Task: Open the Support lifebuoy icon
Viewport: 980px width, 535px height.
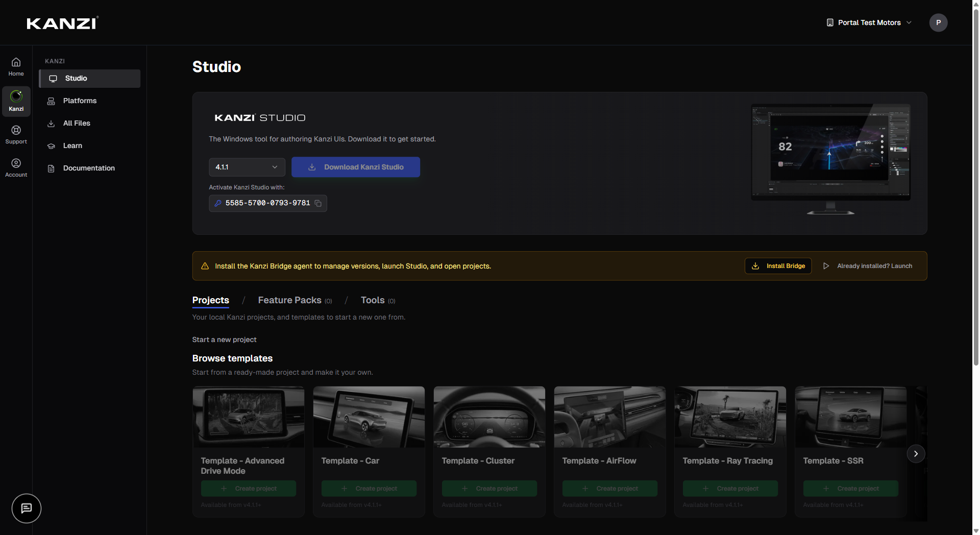Action: [16, 135]
